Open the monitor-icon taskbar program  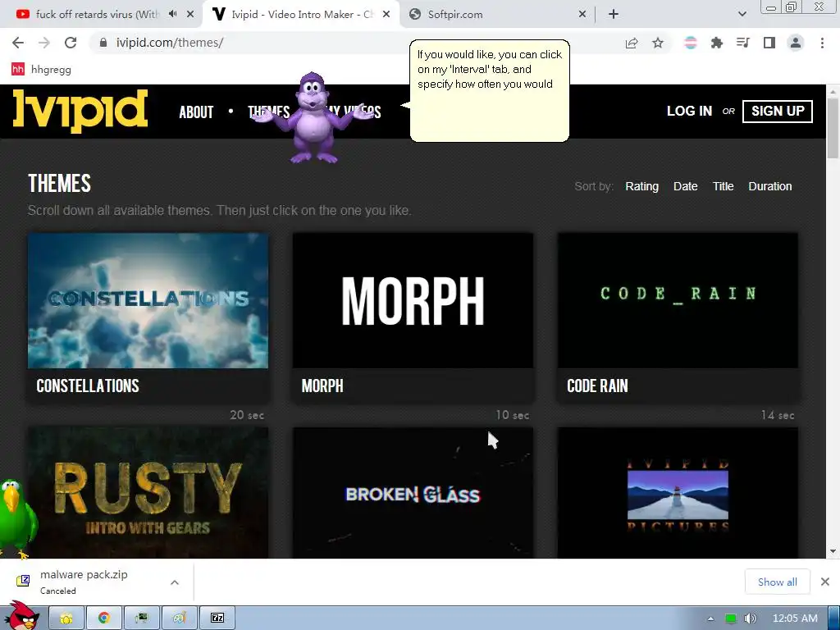click(x=142, y=619)
